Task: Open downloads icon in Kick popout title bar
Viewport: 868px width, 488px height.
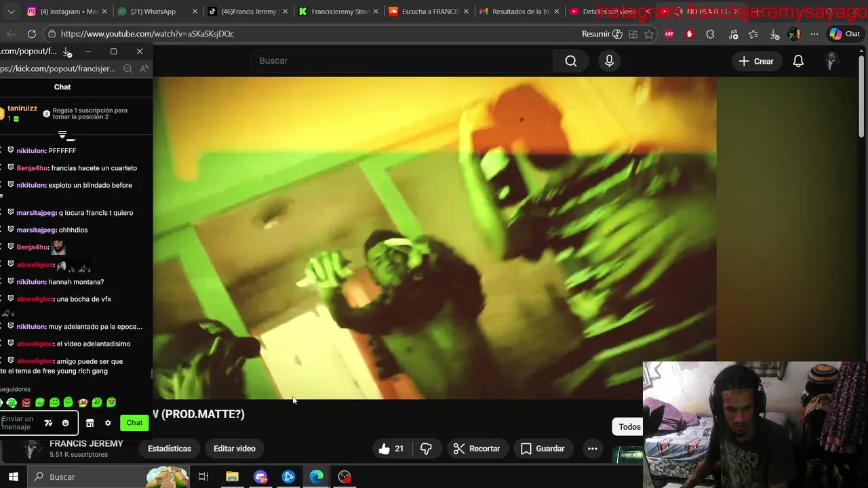Action: [66, 52]
